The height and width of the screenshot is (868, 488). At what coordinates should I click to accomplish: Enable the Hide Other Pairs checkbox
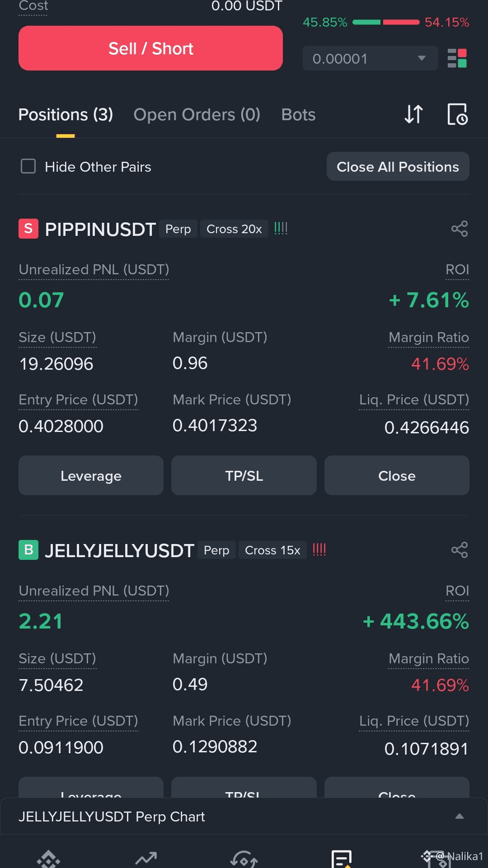click(28, 166)
